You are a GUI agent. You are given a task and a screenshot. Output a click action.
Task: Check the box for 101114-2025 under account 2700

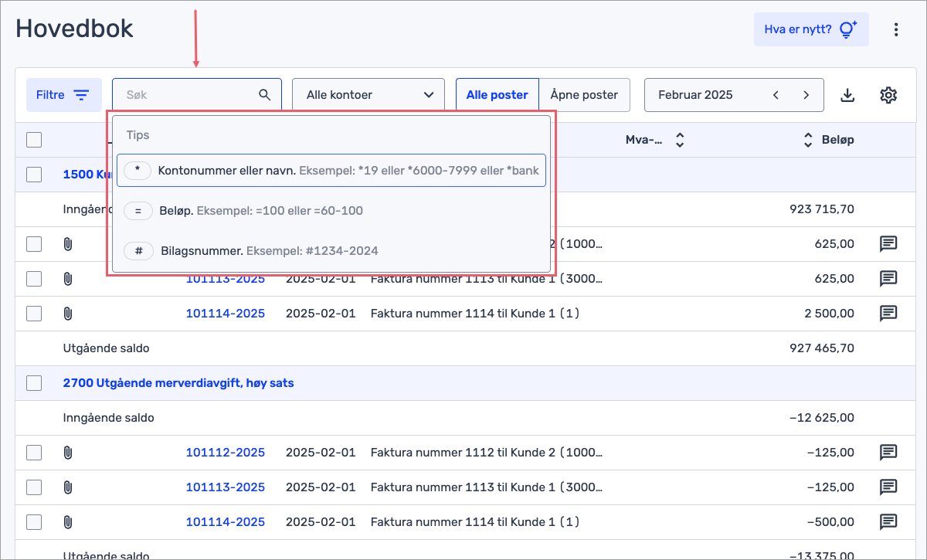[x=34, y=522]
